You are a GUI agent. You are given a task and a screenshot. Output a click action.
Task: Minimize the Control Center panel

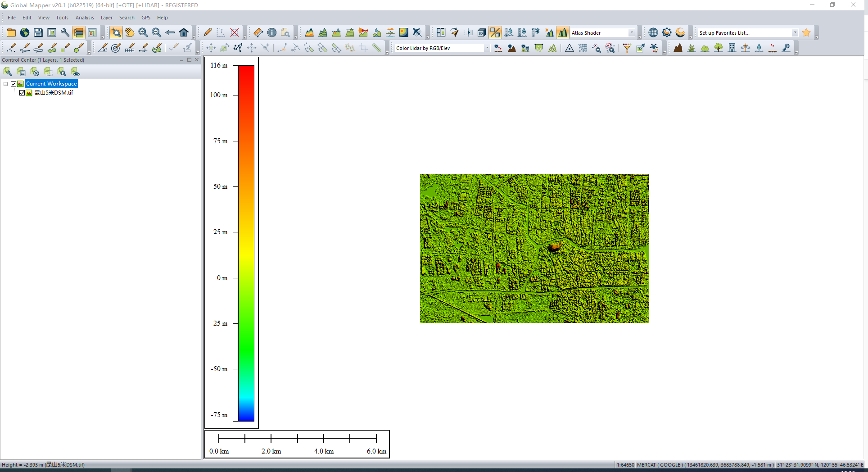[x=181, y=60]
